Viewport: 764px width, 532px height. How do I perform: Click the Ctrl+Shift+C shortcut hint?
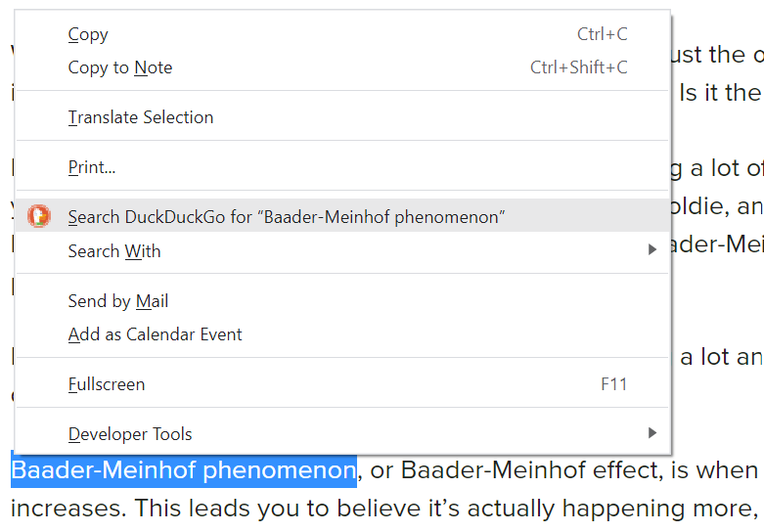pyautogui.click(x=579, y=67)
